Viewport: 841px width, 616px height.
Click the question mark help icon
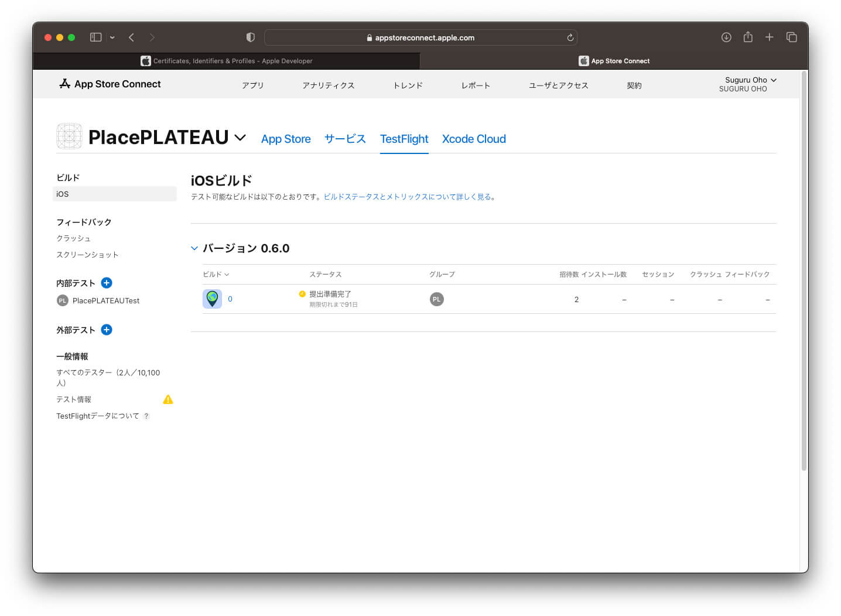[146, 416]
